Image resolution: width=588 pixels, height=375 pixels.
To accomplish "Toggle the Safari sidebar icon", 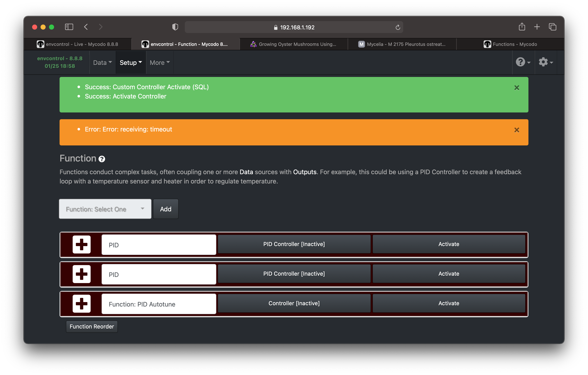I will 69,27.
